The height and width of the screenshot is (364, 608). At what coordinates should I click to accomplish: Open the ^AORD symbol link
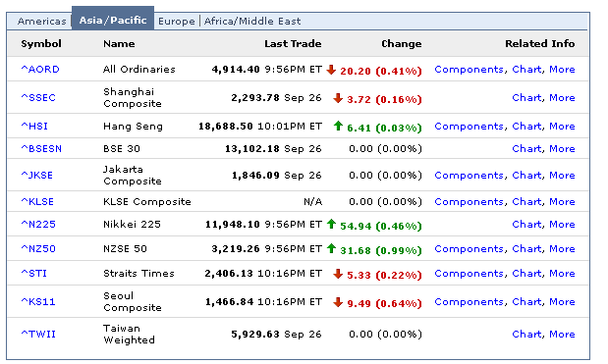40,70
